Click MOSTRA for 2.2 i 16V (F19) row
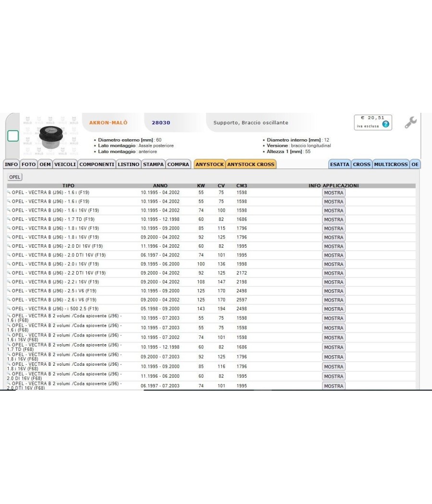 (x=334, y=282)
